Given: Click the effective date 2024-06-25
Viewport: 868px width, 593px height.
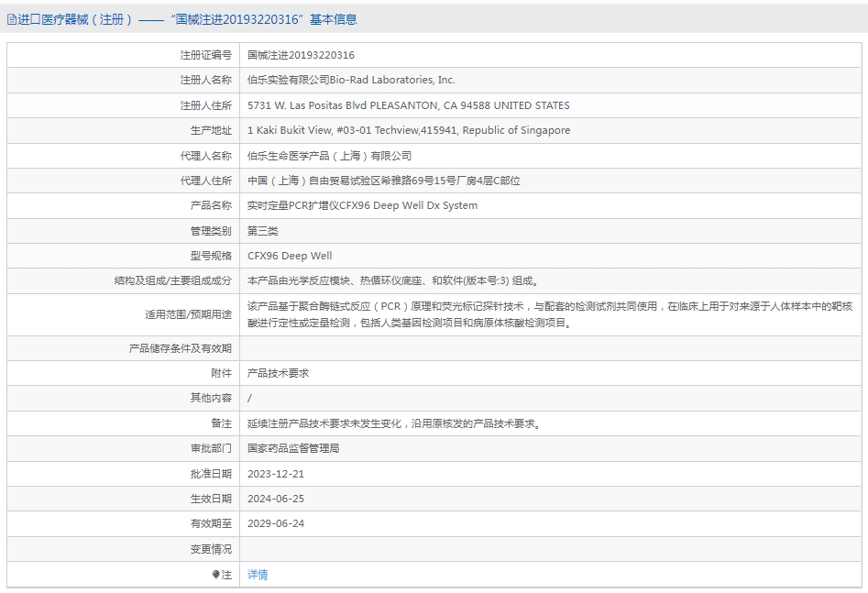Looking at the screenshot, I should click(276, 499).
